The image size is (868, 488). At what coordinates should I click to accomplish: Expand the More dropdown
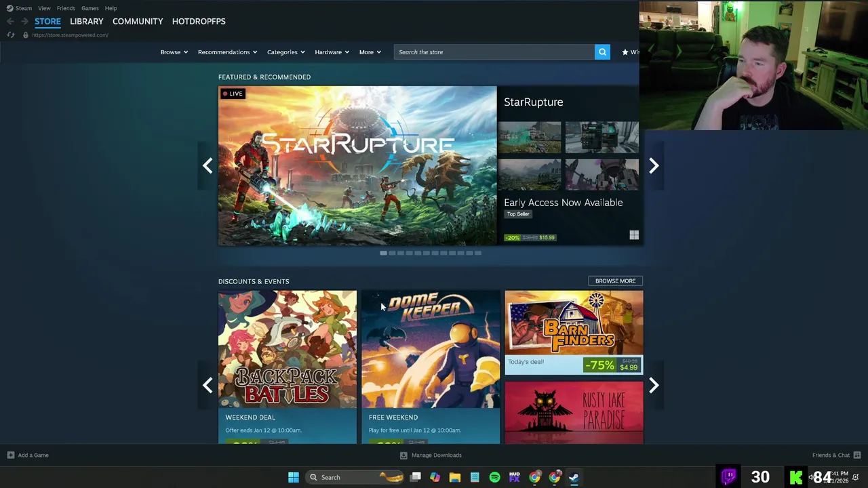coord(370,52)
